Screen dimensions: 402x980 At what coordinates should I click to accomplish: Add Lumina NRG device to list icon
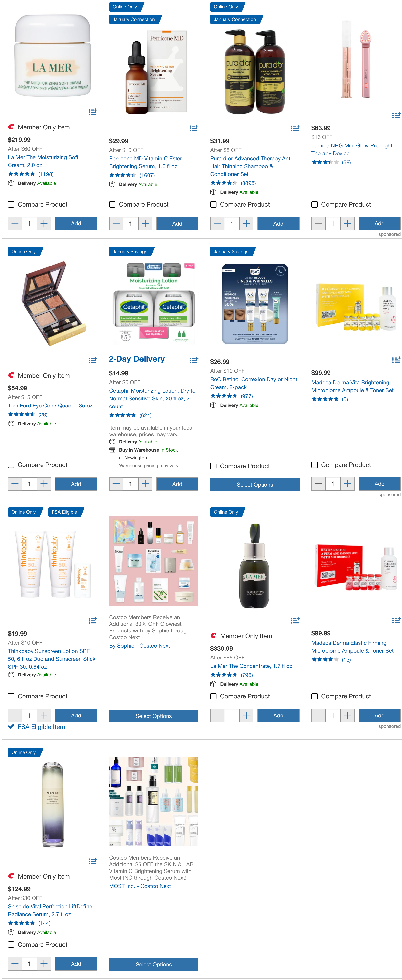pos(396,115)
